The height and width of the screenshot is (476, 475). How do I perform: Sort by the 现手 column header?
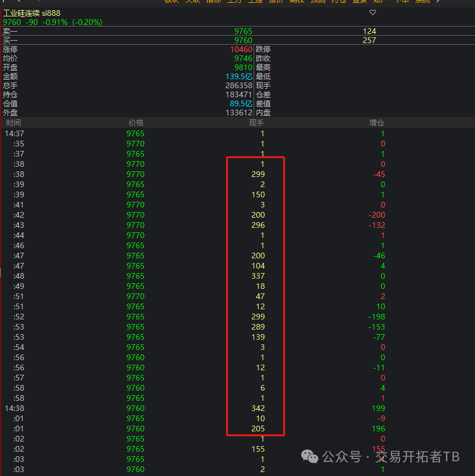point(256,123)
